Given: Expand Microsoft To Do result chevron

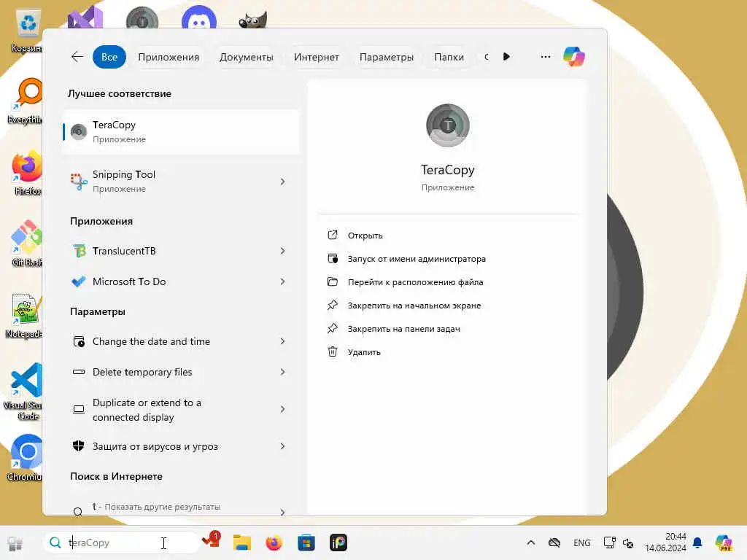Looking at the screenshot, I should point(282,281).
